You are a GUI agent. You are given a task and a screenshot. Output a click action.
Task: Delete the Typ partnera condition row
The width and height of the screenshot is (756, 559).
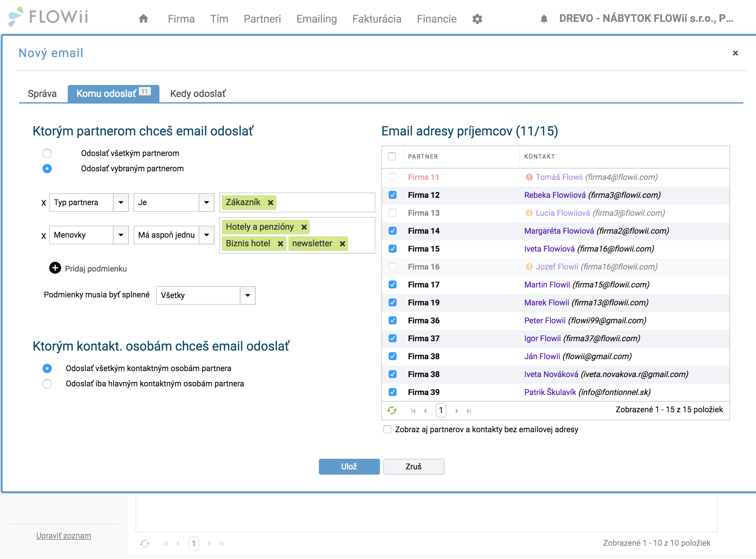click(43, 203)
